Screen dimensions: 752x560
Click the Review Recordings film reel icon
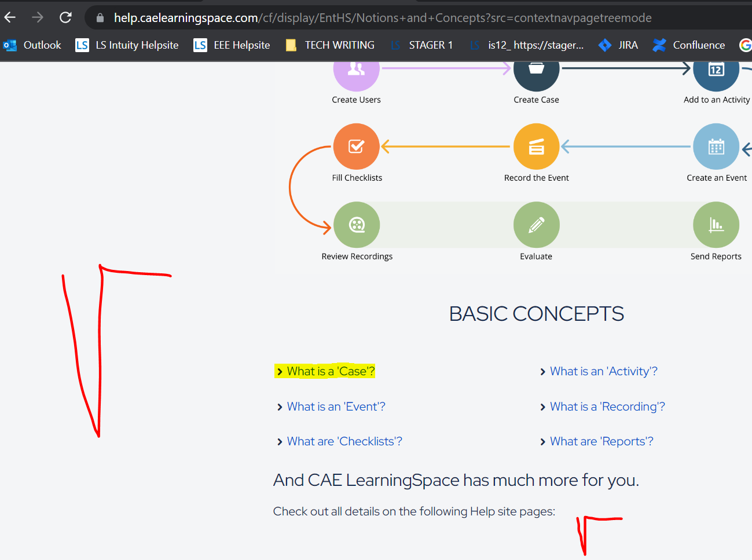[357, 225]
